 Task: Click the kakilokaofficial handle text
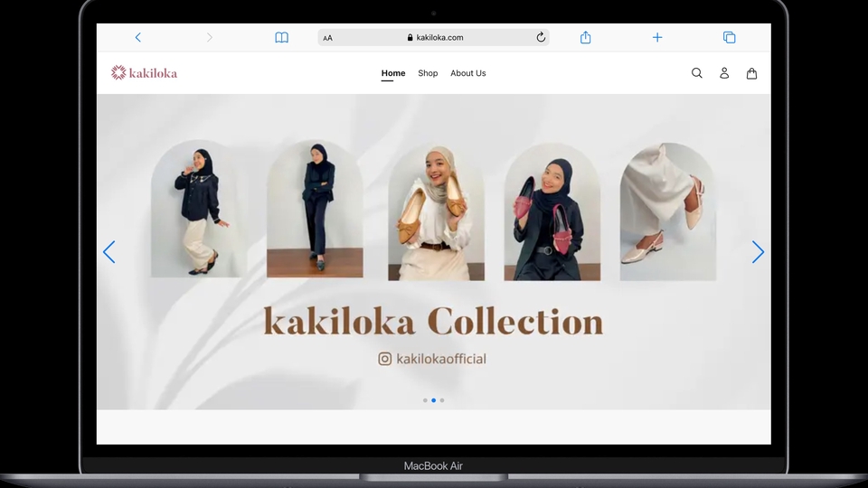click(441, 359)
